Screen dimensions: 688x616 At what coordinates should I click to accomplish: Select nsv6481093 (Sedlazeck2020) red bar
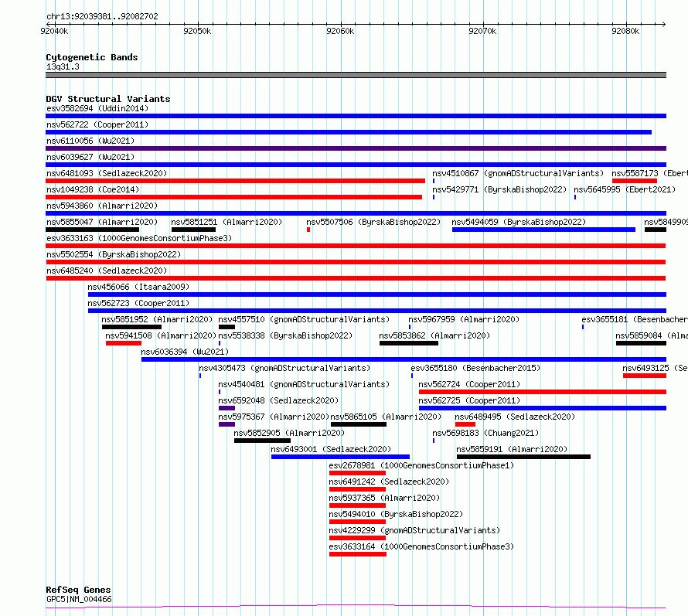pyautogui.click(x=235, y=181)
